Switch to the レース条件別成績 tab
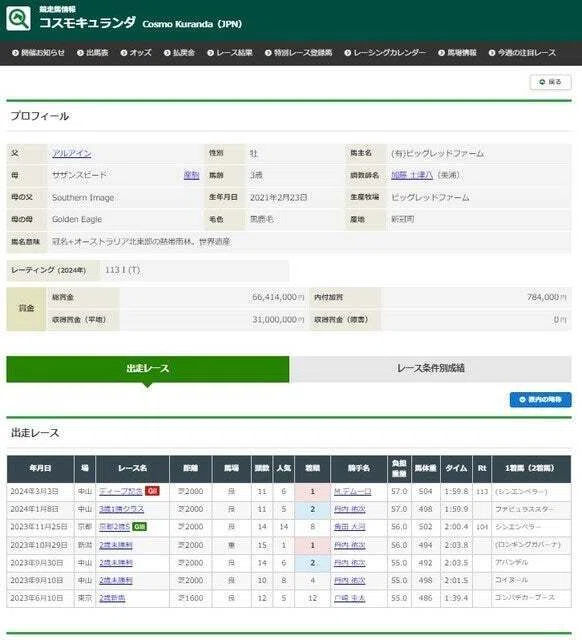The width and height of the screenshot is (582, 640). [431, 369]
